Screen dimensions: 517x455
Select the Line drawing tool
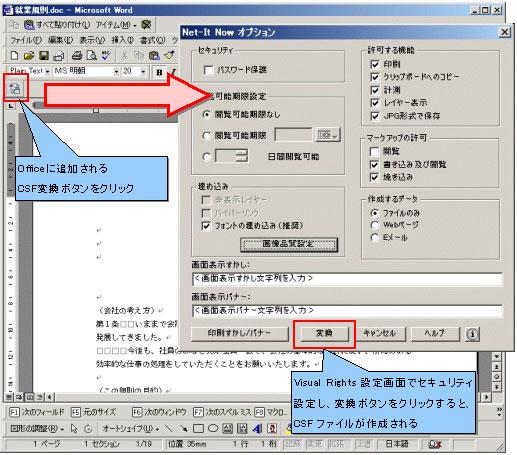[169, 428]
